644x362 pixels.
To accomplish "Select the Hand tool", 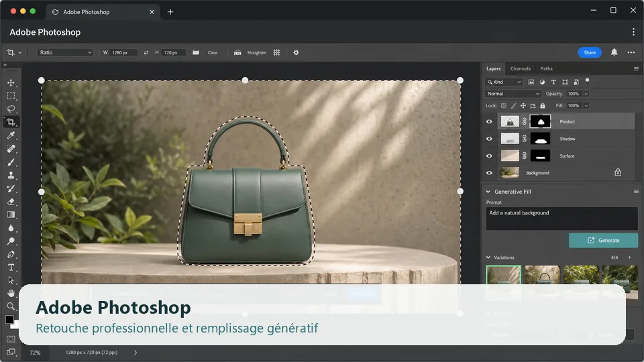I will tap(11, 293).
